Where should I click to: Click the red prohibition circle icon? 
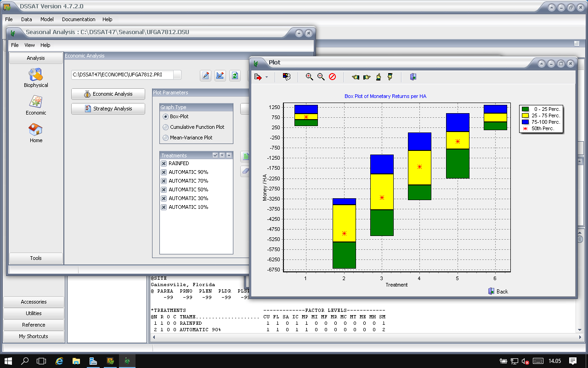333,77
